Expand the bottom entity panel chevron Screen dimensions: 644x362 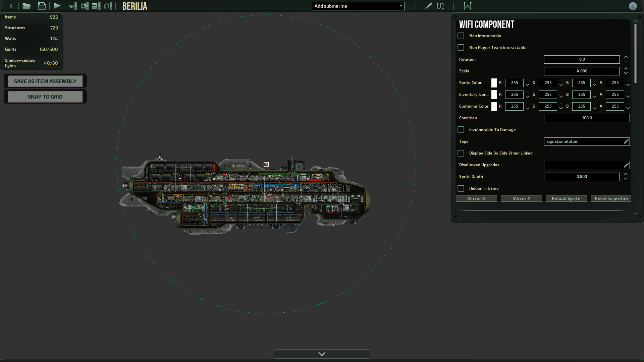[322, 354]
